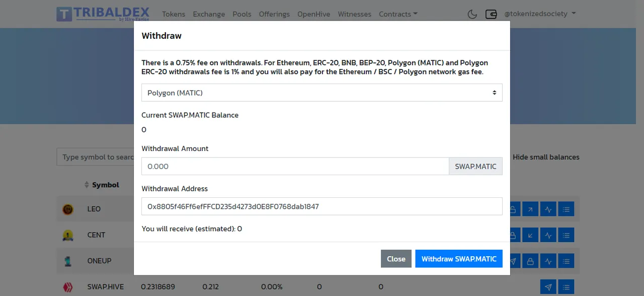Click the Withdrawal Address field
This screenshot has width=644, height=296.
pyautogui.click(x=322, y=206)
